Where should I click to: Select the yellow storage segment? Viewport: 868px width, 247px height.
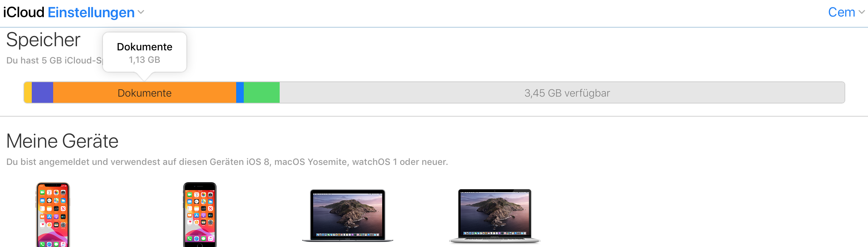point(28,92)
